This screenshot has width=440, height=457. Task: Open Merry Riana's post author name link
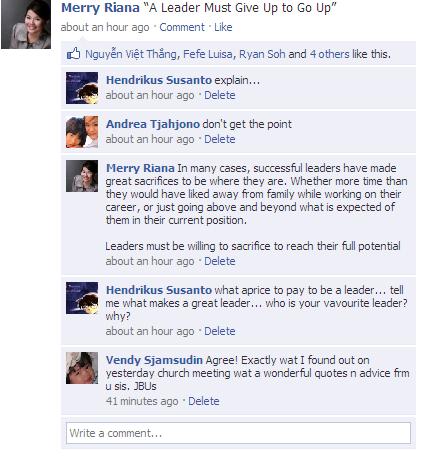[100, 8]
